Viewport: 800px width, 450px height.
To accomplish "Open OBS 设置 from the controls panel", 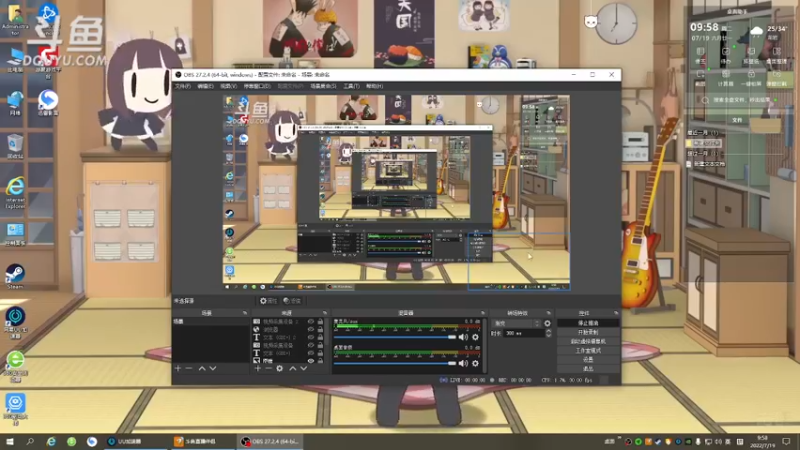I will (x=588, y=360).
